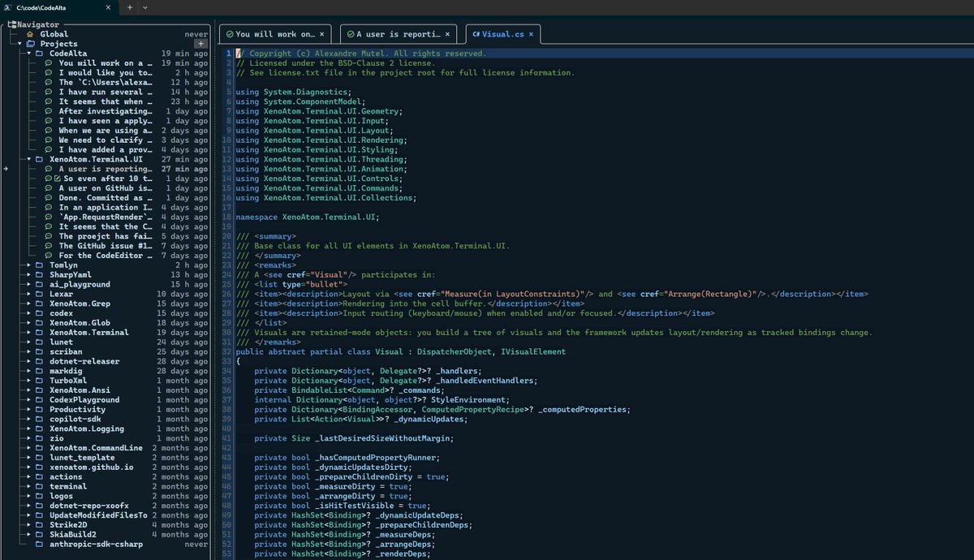Click the folder icon beside anthropic-sdk-csharp
The height and width of the screenshot is (560, 974).
(x=40, y=544)
